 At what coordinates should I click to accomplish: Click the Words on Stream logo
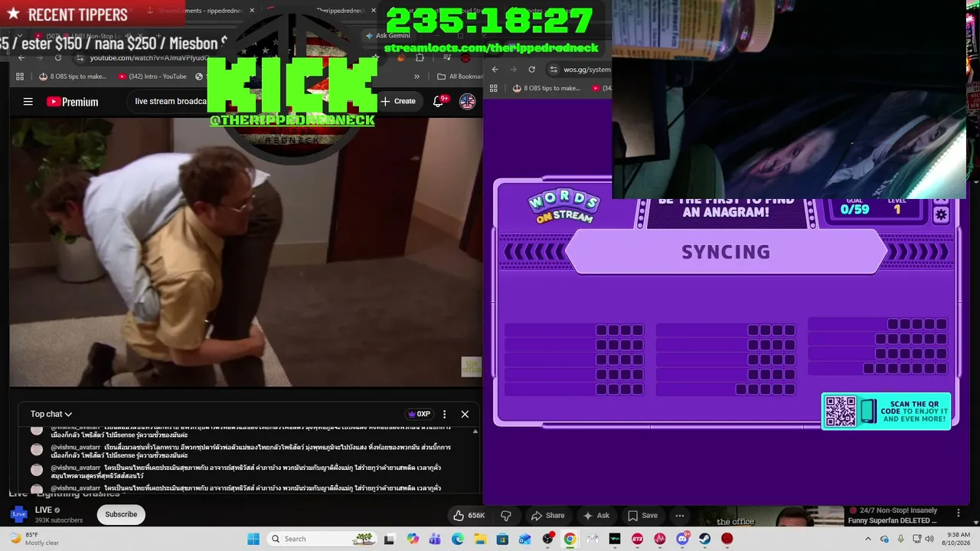[x=563, y=207]
